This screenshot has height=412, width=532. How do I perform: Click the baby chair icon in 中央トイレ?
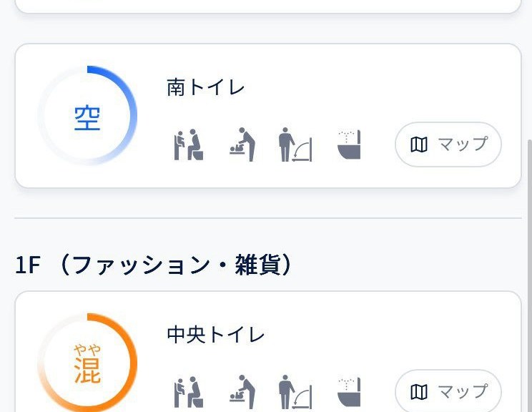[x=189, y=391]
